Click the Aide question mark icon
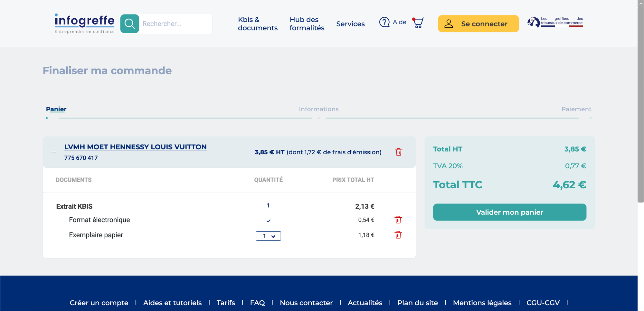This screenshot has width=644, height=311. (384, 22)
